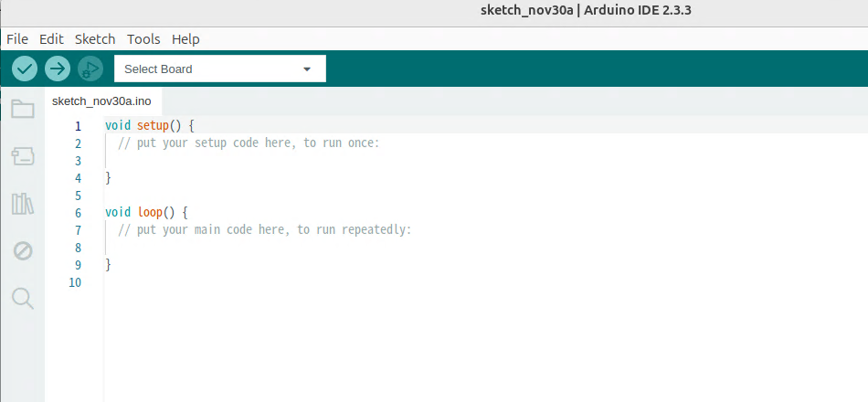
Task: Open the Boards Manager sidebar icon
Action: 23,157
